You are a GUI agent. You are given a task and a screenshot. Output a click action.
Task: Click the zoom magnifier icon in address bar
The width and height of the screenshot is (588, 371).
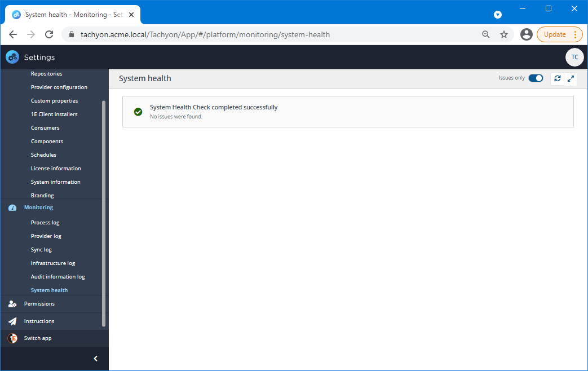click(x=485, y=34)
